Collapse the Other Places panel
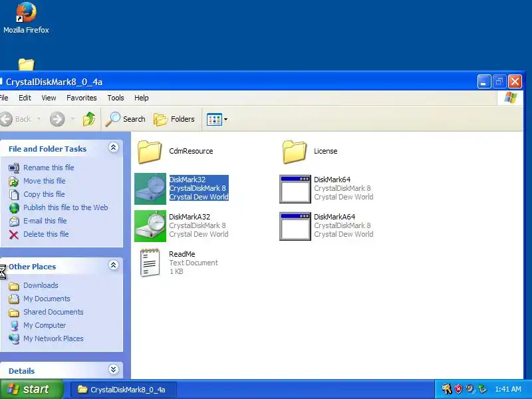Image resolution: width=532 pixels, height=399 pixels. 113,265
